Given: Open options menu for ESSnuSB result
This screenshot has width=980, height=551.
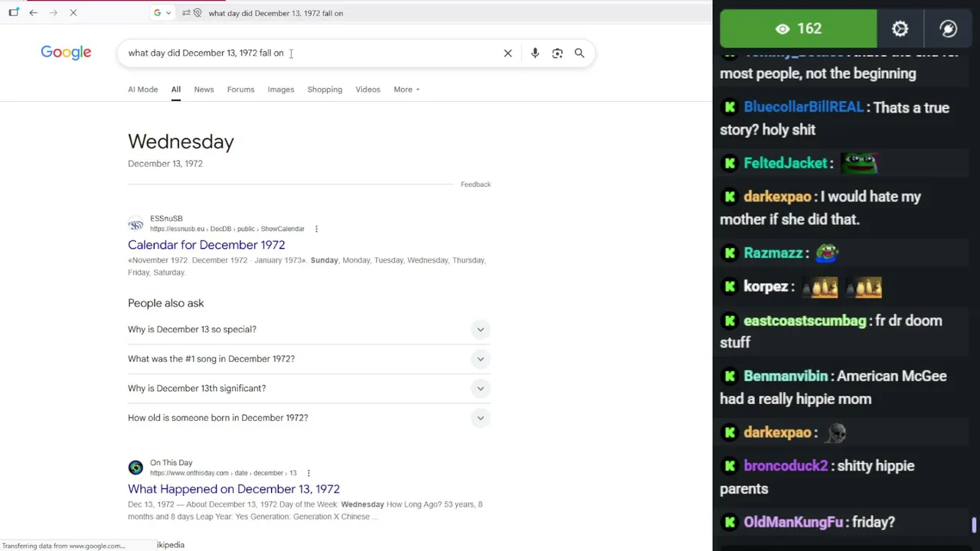Looking at the screenshot, I should (316, 229).
